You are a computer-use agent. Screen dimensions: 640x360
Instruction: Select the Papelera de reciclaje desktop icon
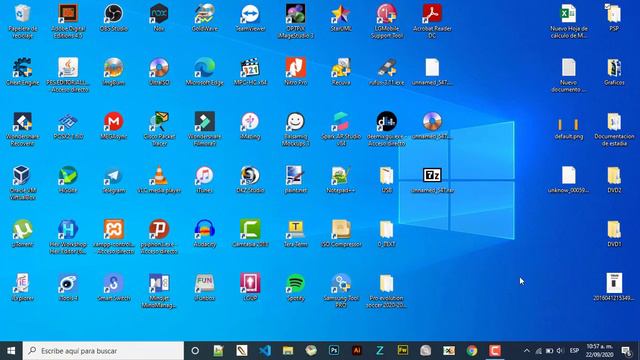(x=22, y=21)
